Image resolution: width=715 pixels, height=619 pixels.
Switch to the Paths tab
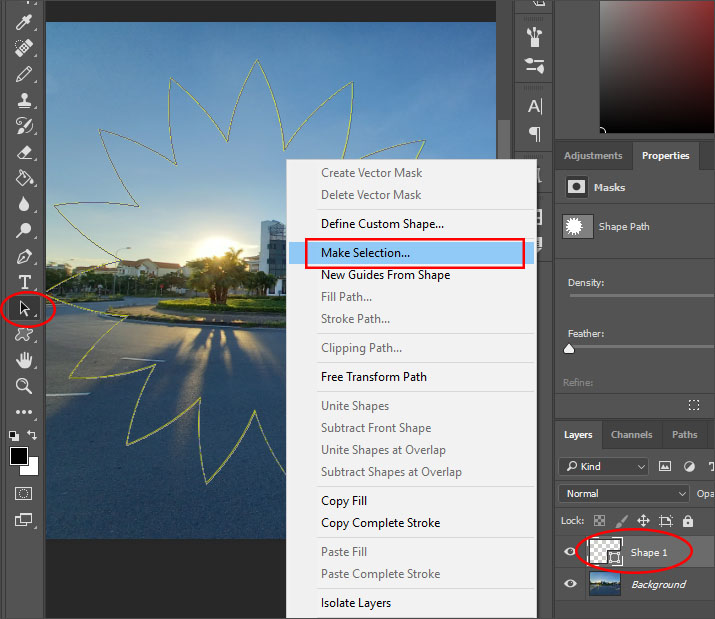[684, 435]
